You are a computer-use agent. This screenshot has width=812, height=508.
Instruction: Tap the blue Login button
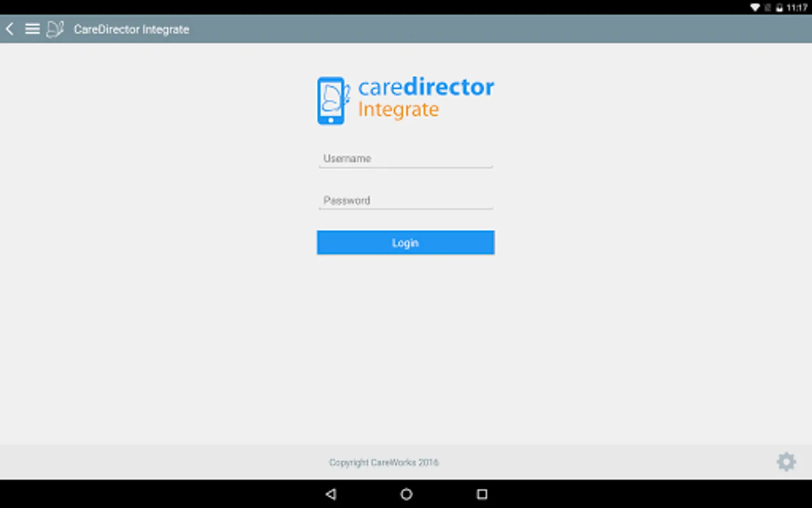coord(405,243)
